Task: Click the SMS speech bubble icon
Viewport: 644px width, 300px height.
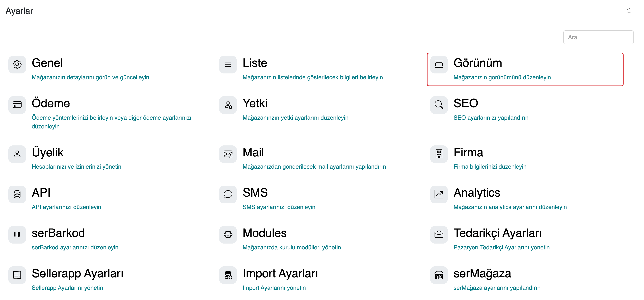Action: click(x=228, y=194)
